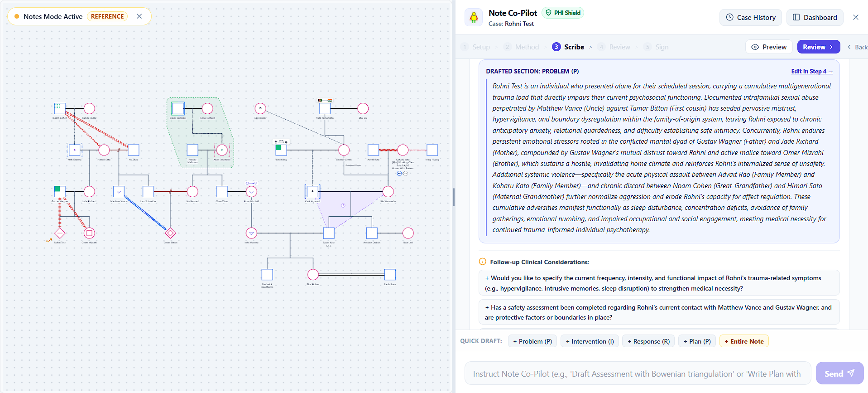The height and width of the screenshot is (393, 868).
Task: Click the Send button
Action: point(839,374)
